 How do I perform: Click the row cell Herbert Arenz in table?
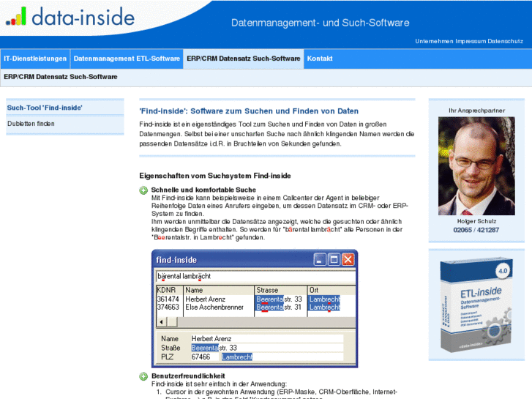[206, 299]
